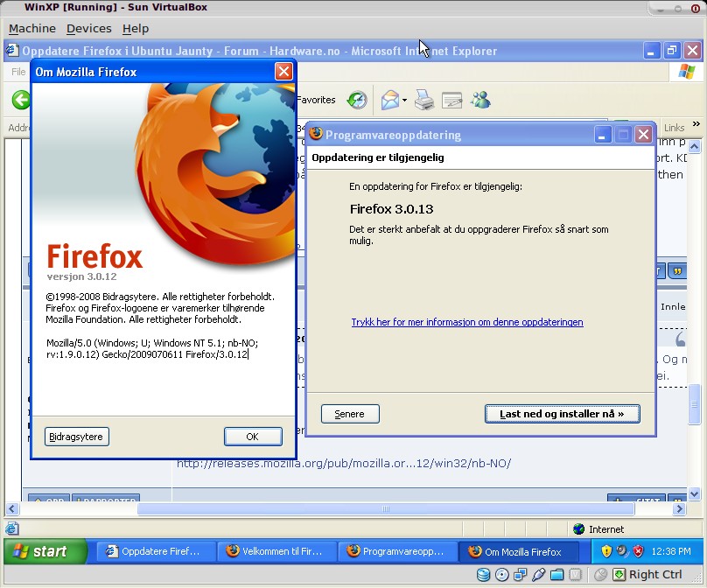
Task: Open link for more information about the update
Action: [467, 322]
